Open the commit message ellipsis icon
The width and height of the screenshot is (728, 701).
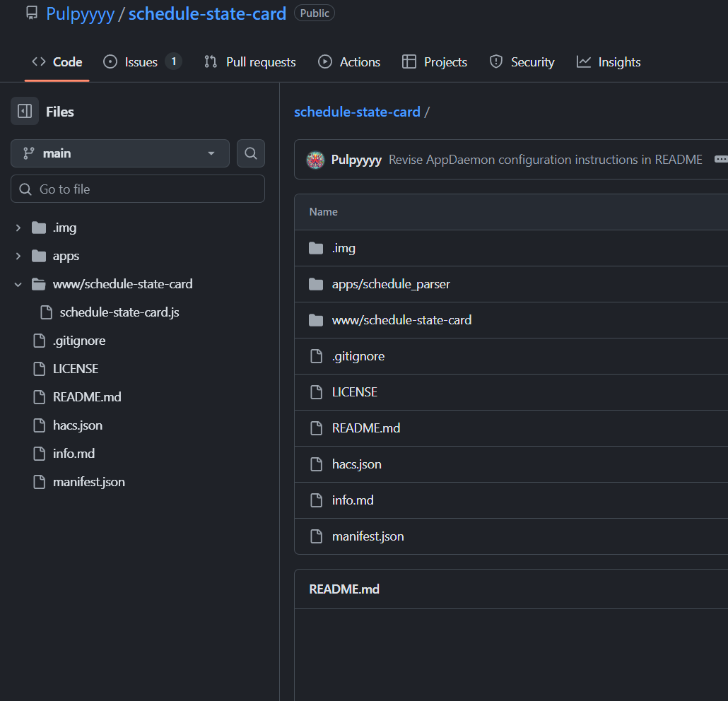pyautogui.click(x=720, y=160)
